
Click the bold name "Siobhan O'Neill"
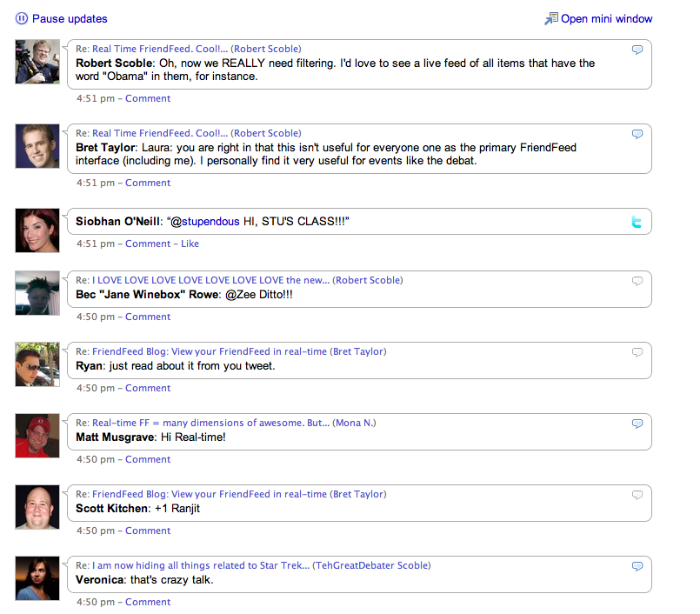118,222
